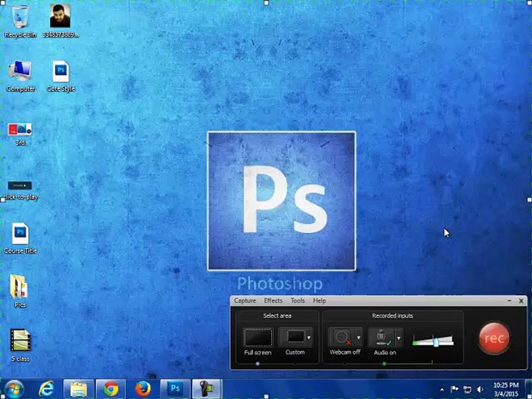Start recording with the rec button
Viewport: 532px width, 399px height.
pyautogui.click(x=494, y=338)
